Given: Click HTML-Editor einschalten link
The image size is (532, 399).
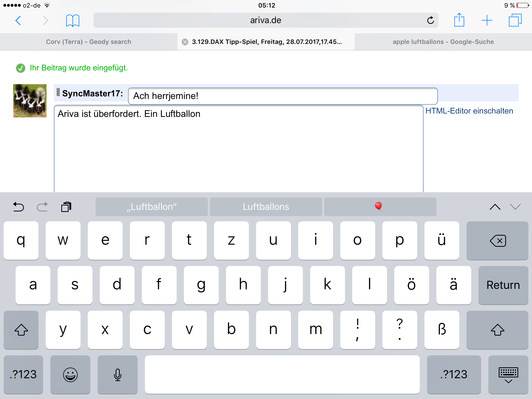Looking at the screenshot, I should (469, 111).
